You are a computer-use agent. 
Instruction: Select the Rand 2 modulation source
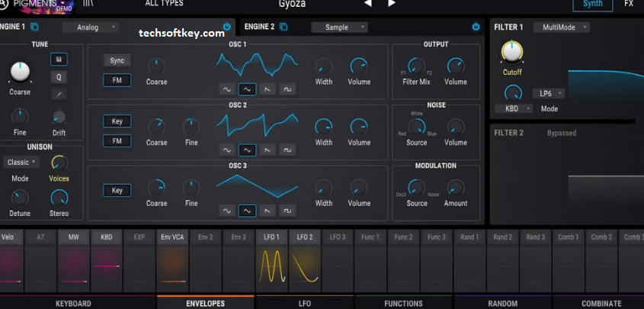[x=503, y=237]
